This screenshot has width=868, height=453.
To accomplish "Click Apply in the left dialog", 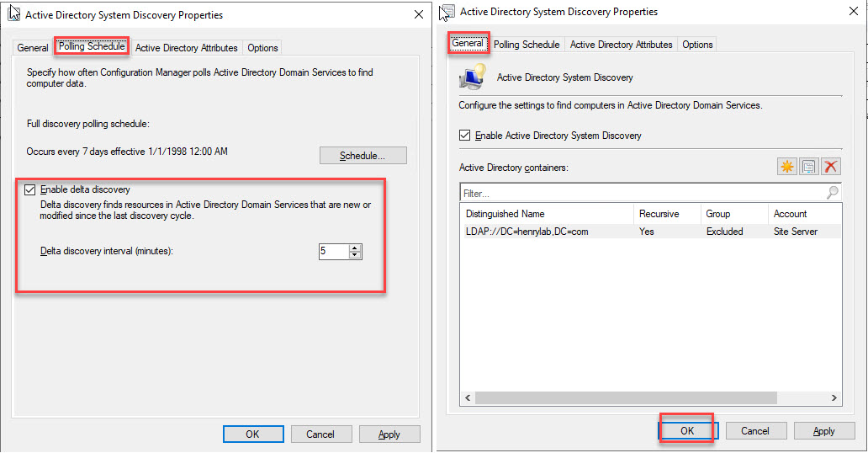I will [x=389, y=434].
